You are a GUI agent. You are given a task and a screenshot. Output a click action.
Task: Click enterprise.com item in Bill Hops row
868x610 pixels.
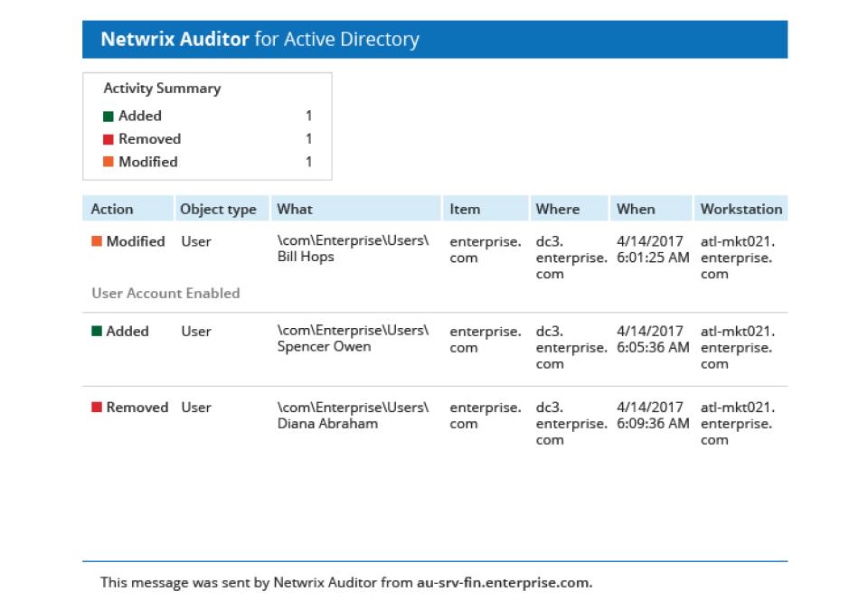(486, 249)
